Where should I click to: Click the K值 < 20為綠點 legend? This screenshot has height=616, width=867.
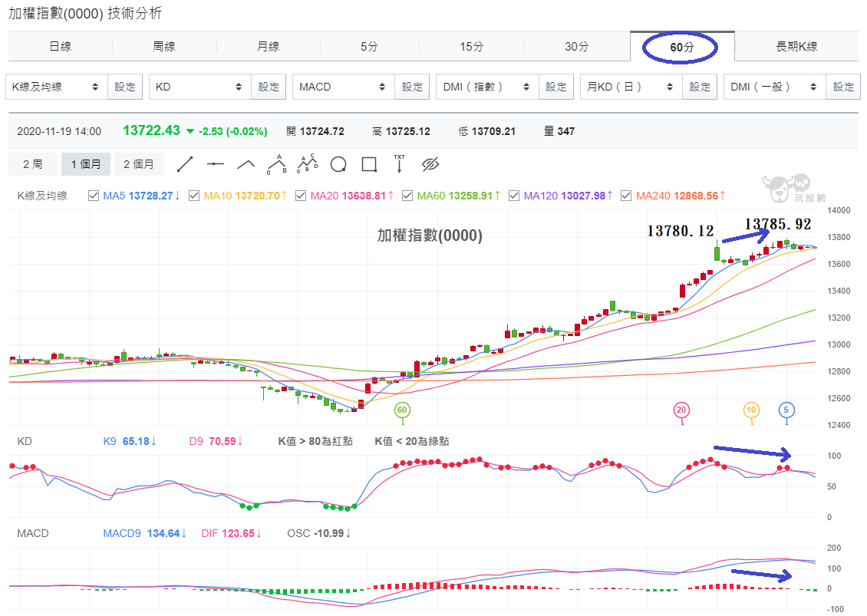pyautogui.click(x=412, y=441)
